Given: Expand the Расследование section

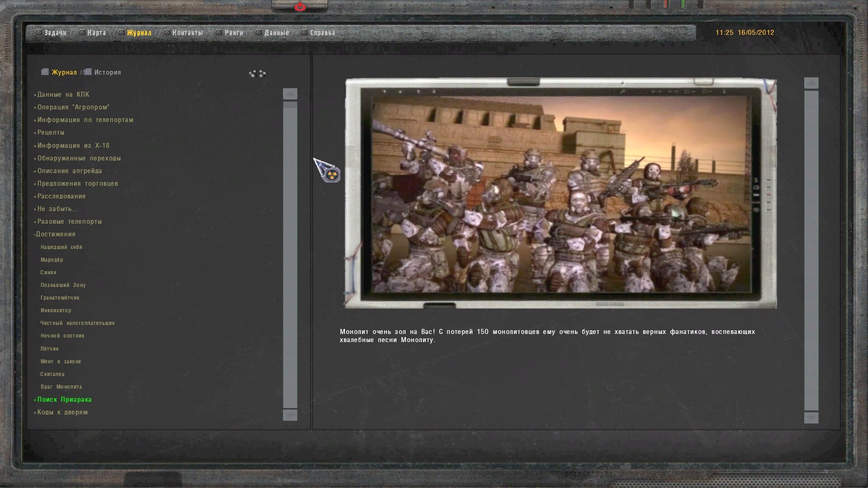Looking at the screenshot, I should coord(60,196).
